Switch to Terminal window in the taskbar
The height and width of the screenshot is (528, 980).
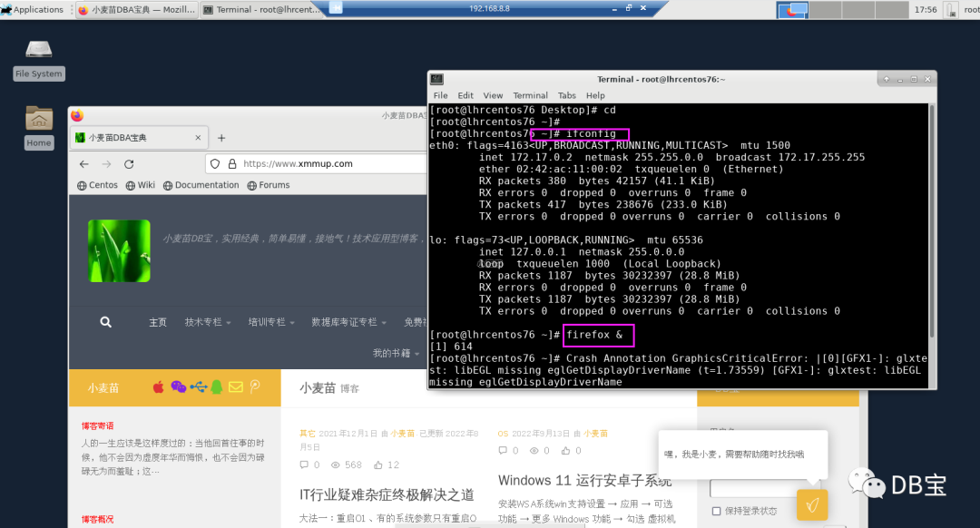coord(261,9)
